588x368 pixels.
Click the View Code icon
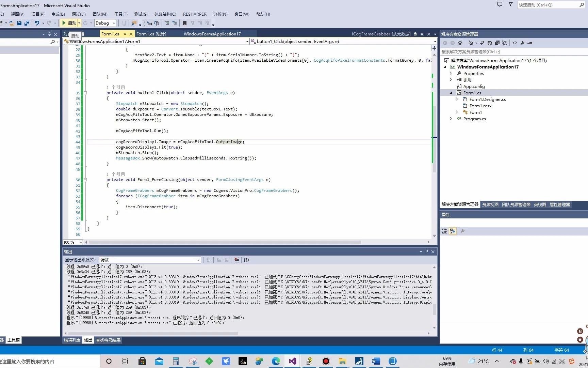[515, 43]
